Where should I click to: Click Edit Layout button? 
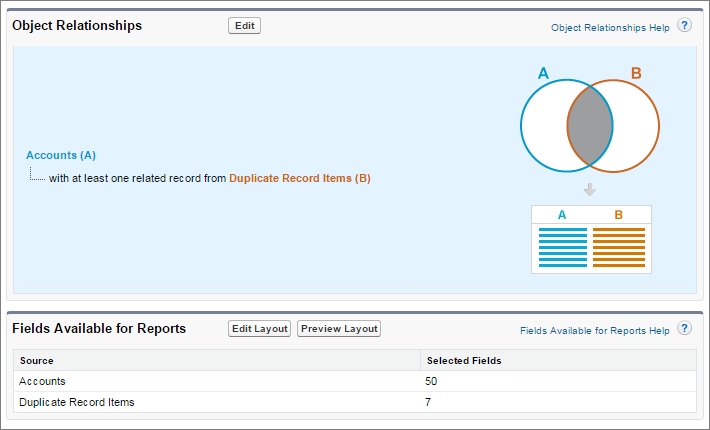259,329
